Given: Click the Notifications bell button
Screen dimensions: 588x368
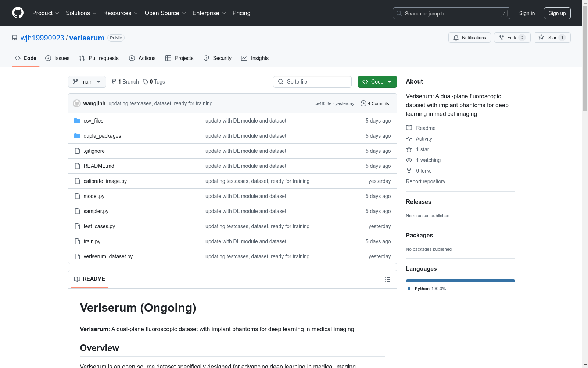Looking at the screenshot, I should tap(469, 38).
